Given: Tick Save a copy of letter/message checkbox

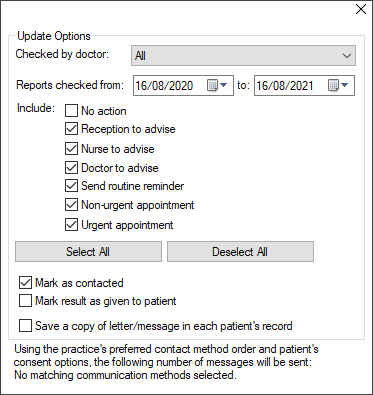Looking at the screenshot, I should 25,326.
